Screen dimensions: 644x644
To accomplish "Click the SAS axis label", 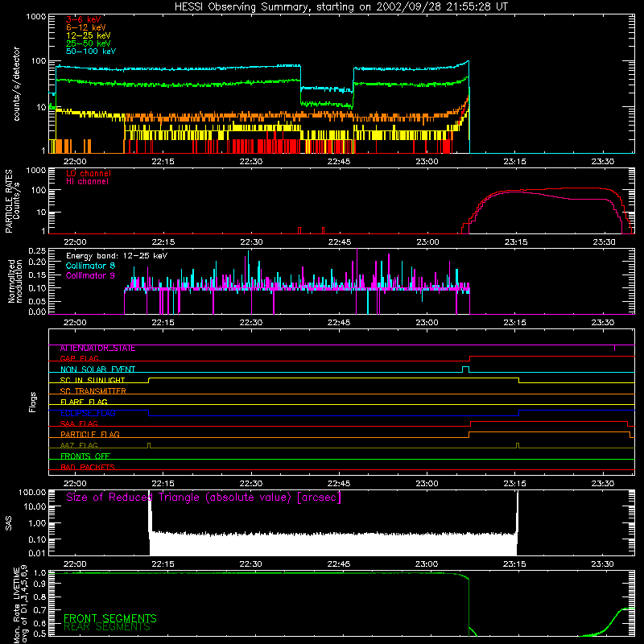I will click(x=9, y=523).
